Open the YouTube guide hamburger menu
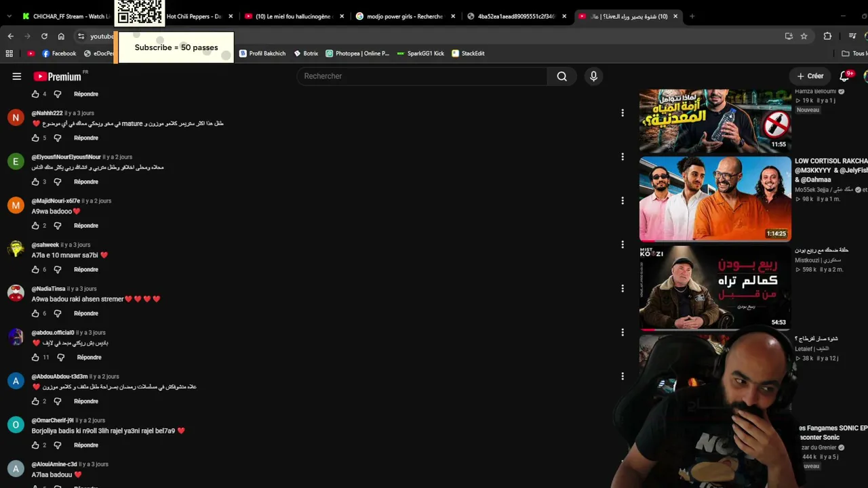 [x=17, y=77]
